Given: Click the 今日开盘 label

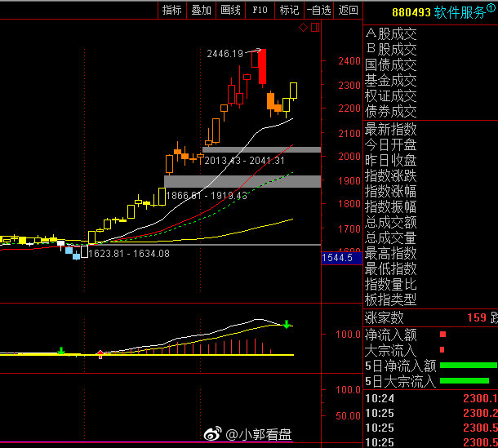Looking at the screenshot, I should (x=391, y=144).
